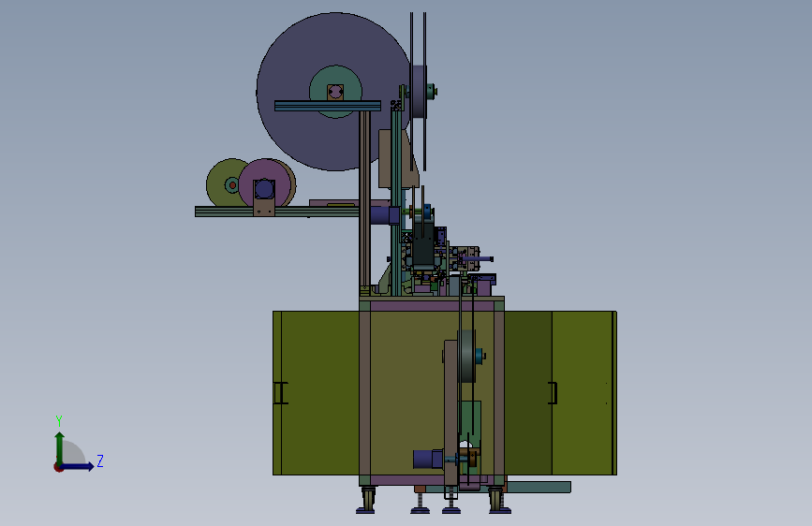This screenshot has height=526, width=812.
Task: Click the blue Z axis label
Action: [100, 460]
